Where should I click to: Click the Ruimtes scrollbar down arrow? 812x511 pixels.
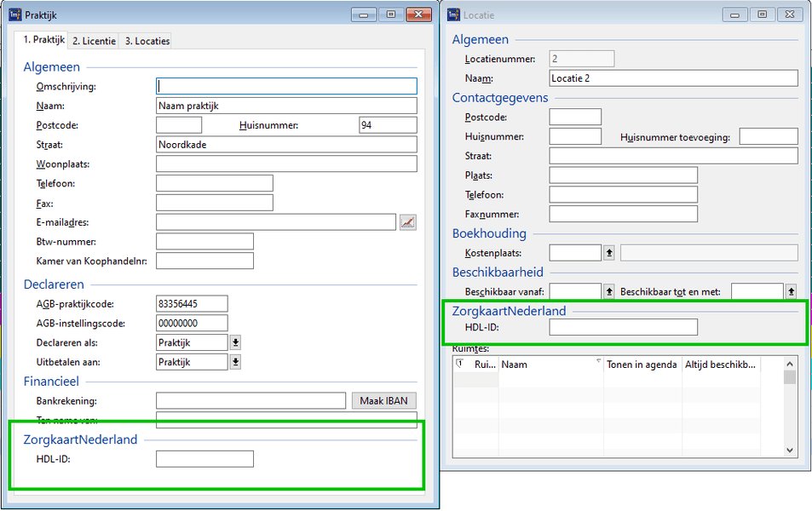(x=789, y=450)
